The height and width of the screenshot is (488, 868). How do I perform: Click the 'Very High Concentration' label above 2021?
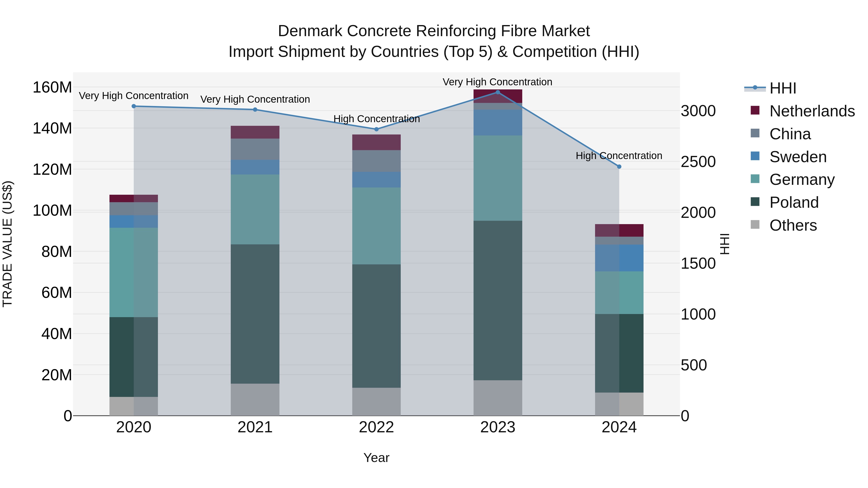255,99
